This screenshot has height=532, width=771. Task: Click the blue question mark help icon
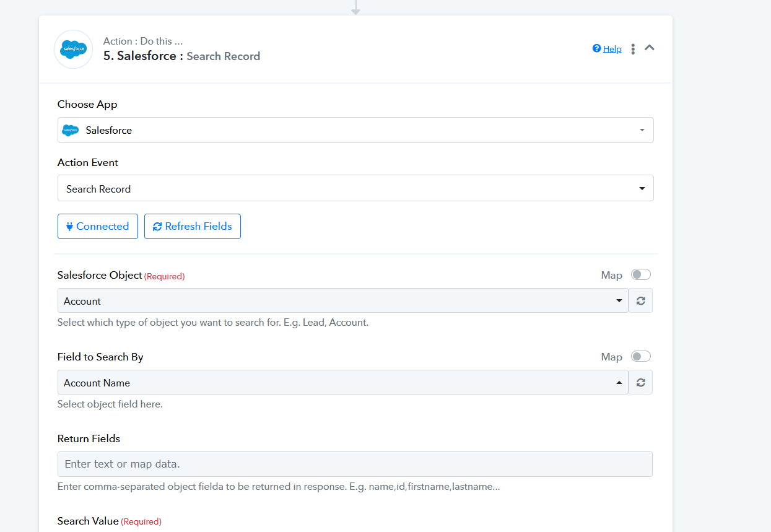point(596,48)
